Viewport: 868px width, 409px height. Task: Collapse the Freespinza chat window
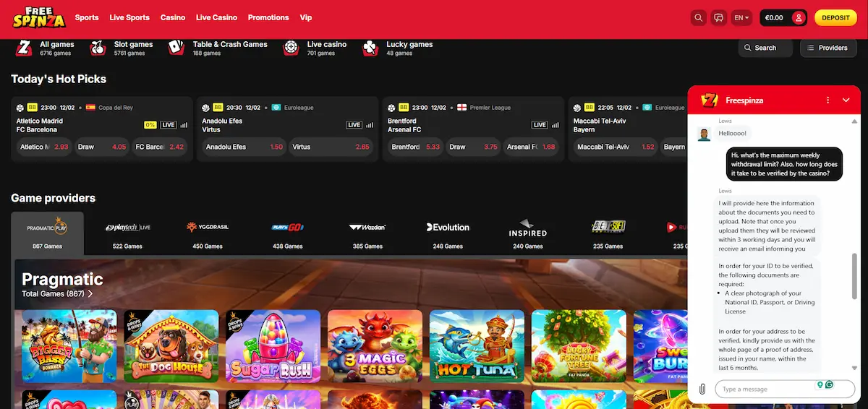pos(846,100)
